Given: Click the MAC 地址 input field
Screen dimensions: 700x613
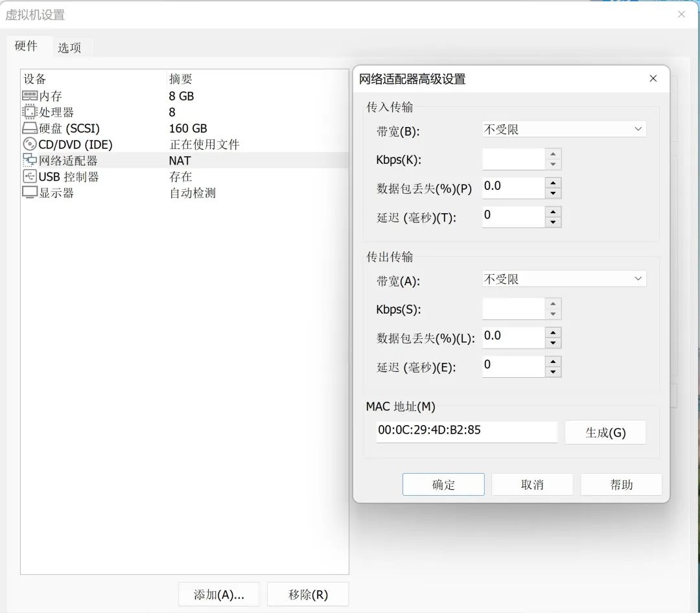Looking at the screenshot, I should click(465, 432).
